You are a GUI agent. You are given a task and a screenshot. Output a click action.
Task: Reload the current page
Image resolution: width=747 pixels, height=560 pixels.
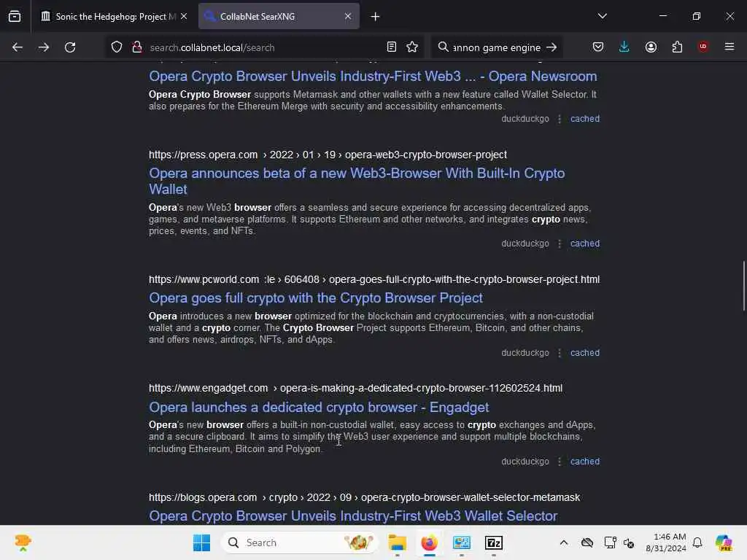[x=70, y=47]
